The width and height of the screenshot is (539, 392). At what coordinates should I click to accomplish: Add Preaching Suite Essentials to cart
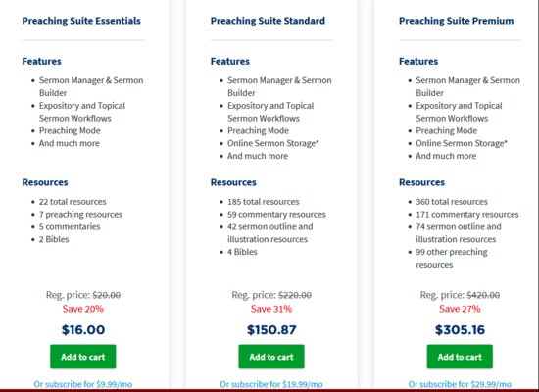tap(83, 357)
